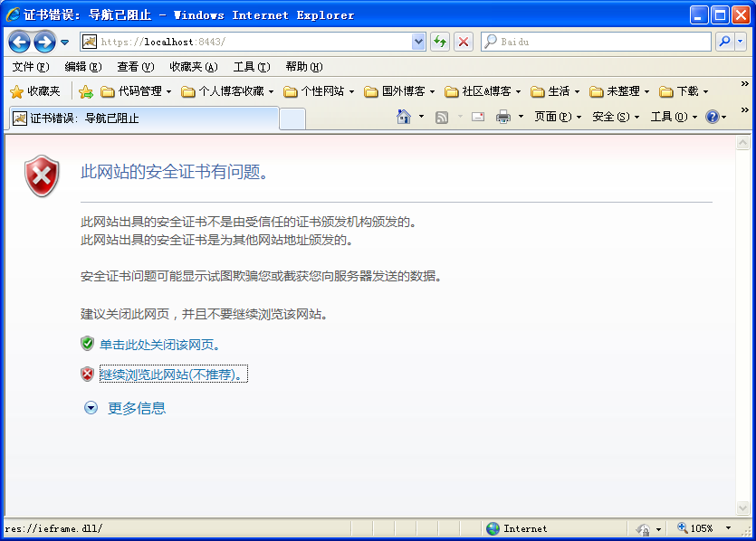Expand the 更多信息 section
The height and width of the screenshot is (541, 756).
pyautogui.click(x=137, y=409)
